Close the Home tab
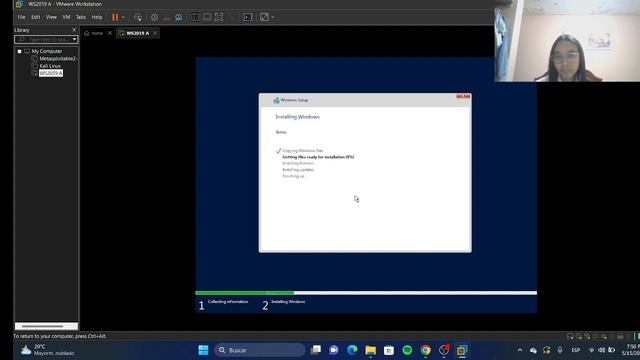 click(x=110, y=33)
